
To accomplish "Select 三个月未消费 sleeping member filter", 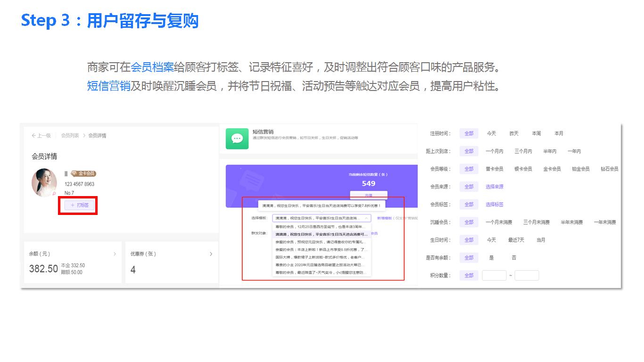I will pyautogui.click(x=536, y=222).
